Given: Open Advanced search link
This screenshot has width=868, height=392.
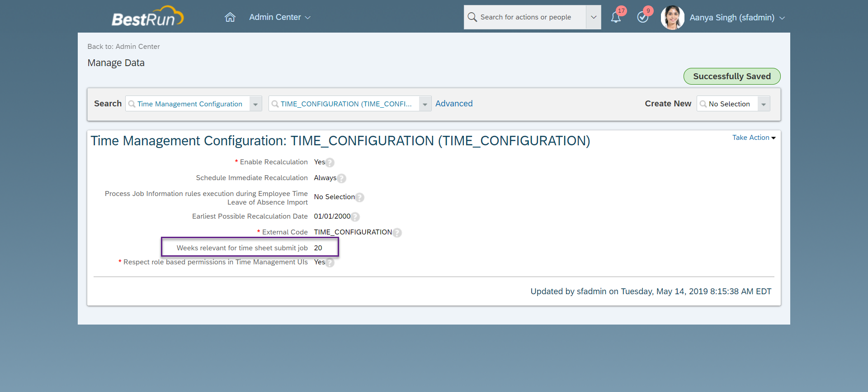Looking at the screenshot, I should [454, 104].
